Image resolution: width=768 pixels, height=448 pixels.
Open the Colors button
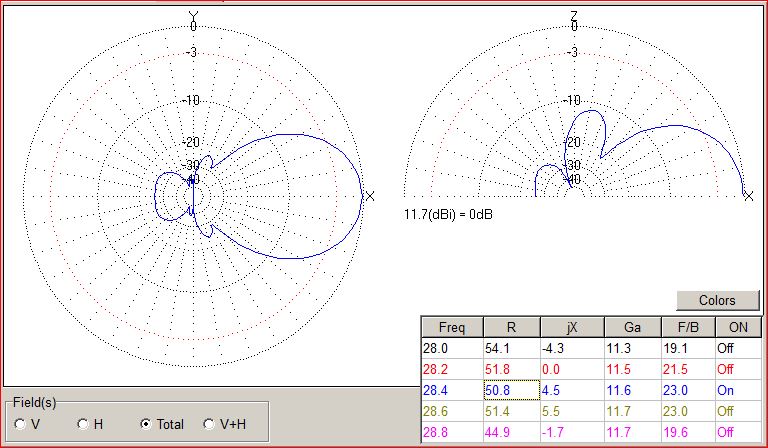click(718, 300)
